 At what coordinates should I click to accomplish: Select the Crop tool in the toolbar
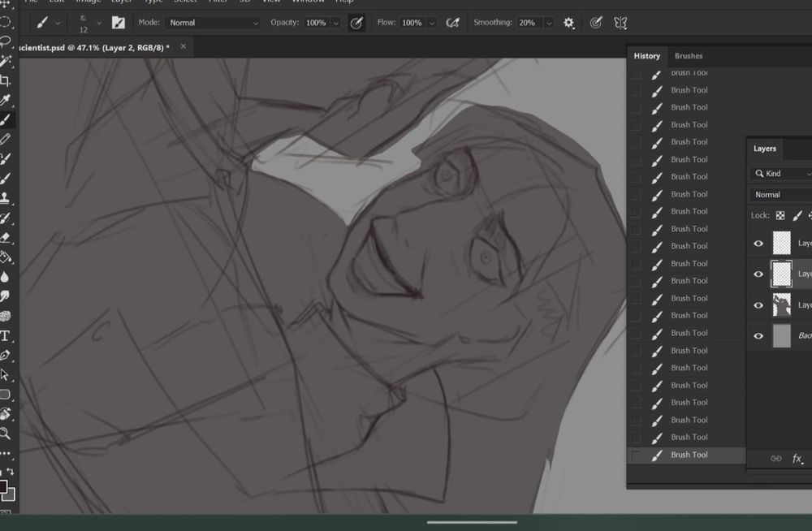coord(5,80)
